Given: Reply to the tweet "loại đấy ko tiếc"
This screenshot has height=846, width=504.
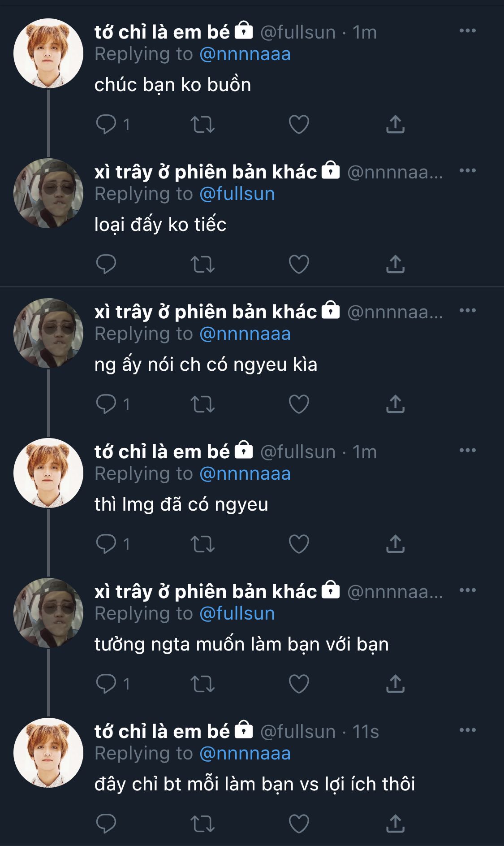Looking at the screenshot, I should [106, 264].
